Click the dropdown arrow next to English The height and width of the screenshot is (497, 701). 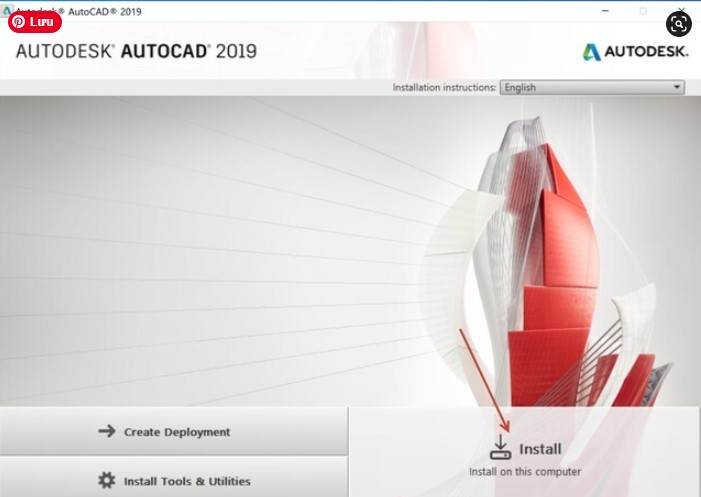tap(677, 87)
